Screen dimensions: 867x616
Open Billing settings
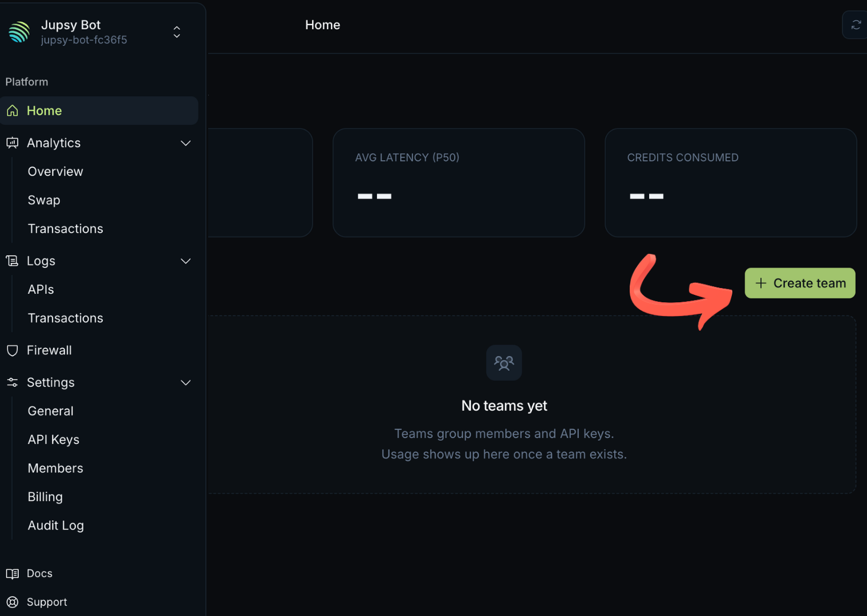click(45, 497)
